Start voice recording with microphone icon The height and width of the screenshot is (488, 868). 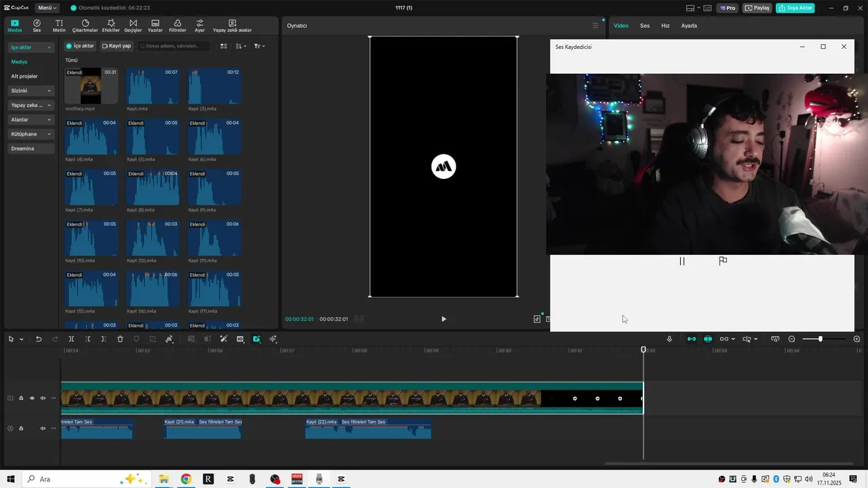coord(669,339)
